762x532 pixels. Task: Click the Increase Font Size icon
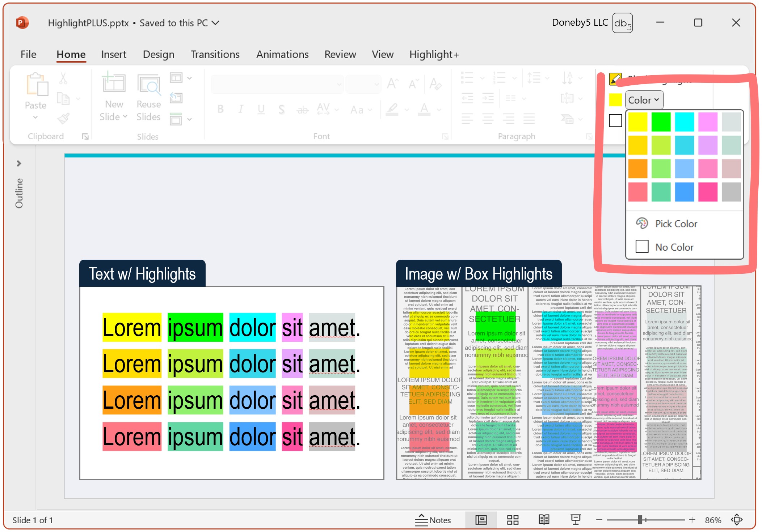pos(392,84)
